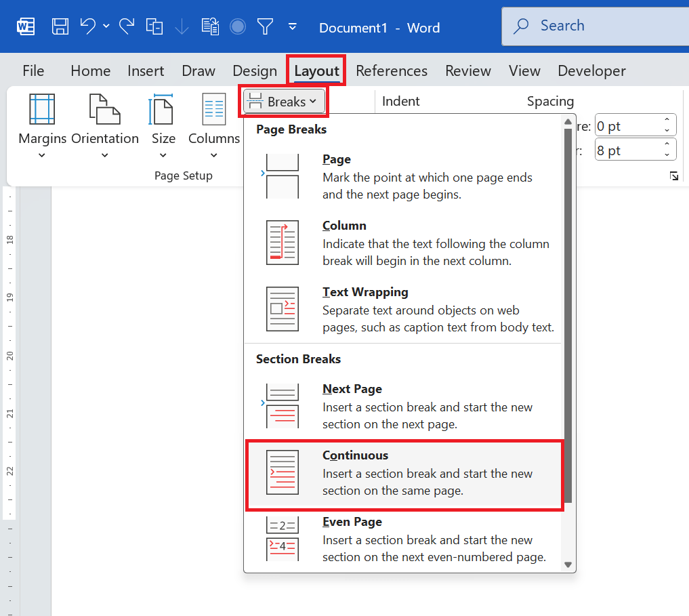The image size is (689, 616).
Task: Insert a Next Page section break
Action: click(x=403, y=406)
